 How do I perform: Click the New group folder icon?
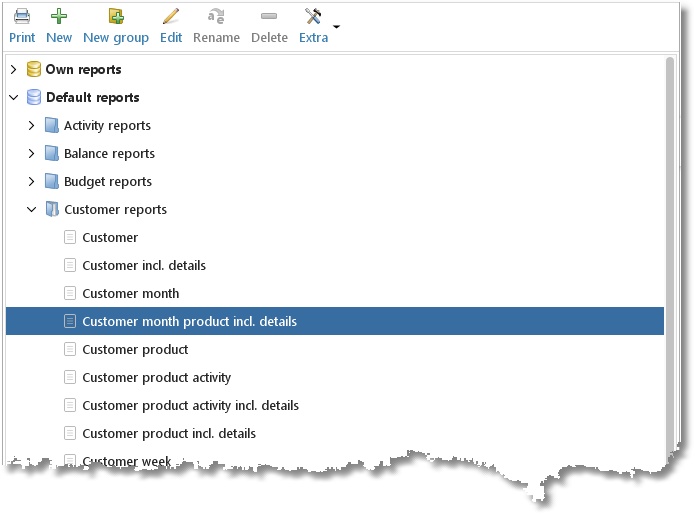pos(116,16)
